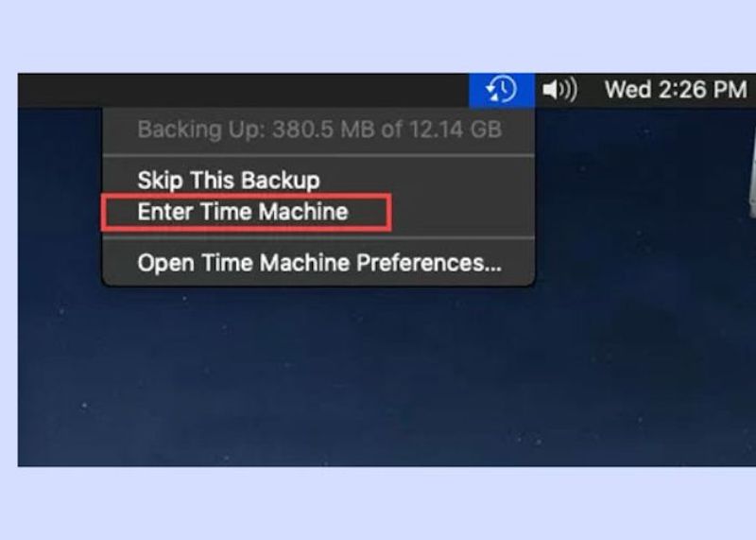
Task: Click the word Backup in Skip This Backup
Action: point(280,181)
